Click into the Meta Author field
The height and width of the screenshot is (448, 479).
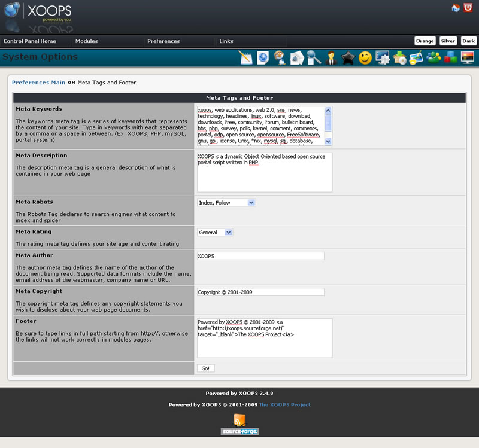coord(260,256)
